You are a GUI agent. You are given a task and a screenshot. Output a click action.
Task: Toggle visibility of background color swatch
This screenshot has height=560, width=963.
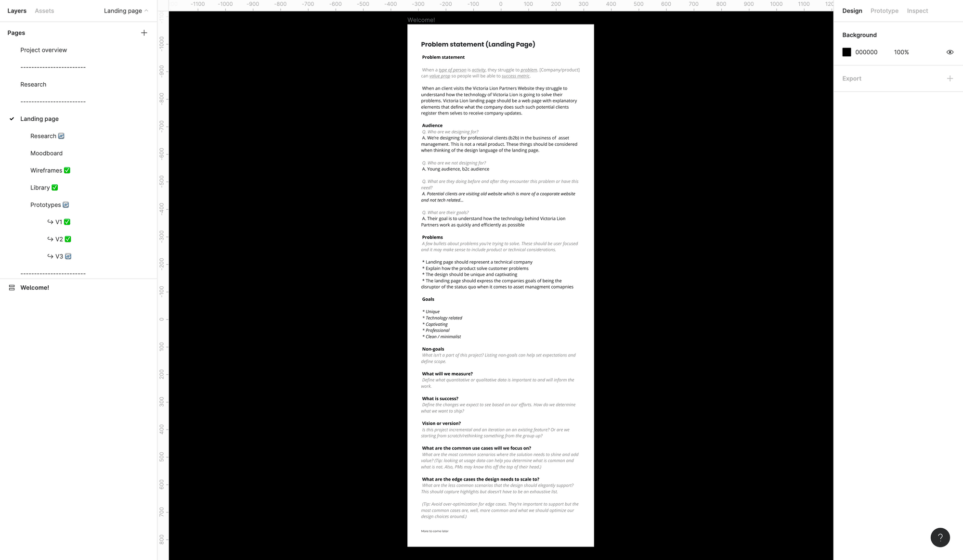[950, 52]
